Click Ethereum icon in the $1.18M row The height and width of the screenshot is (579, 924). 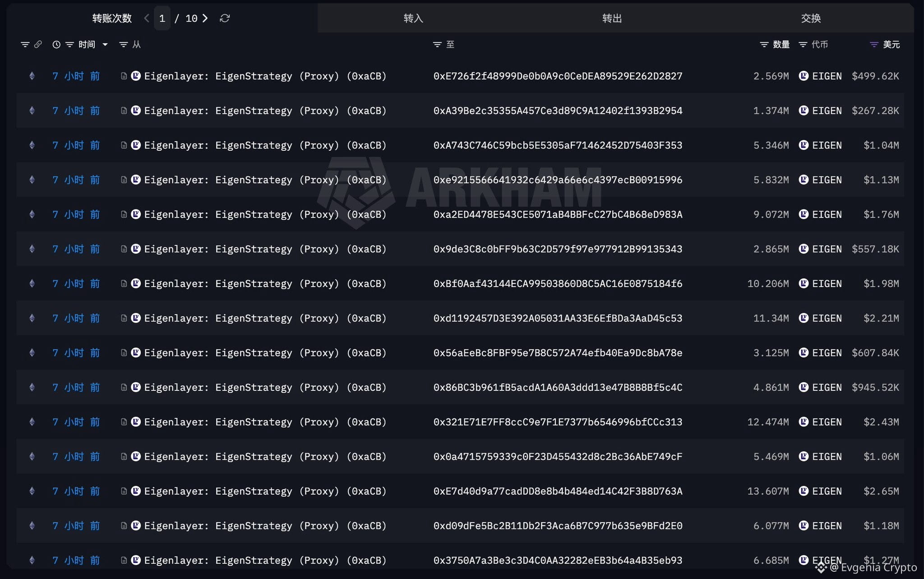point(32,526)
